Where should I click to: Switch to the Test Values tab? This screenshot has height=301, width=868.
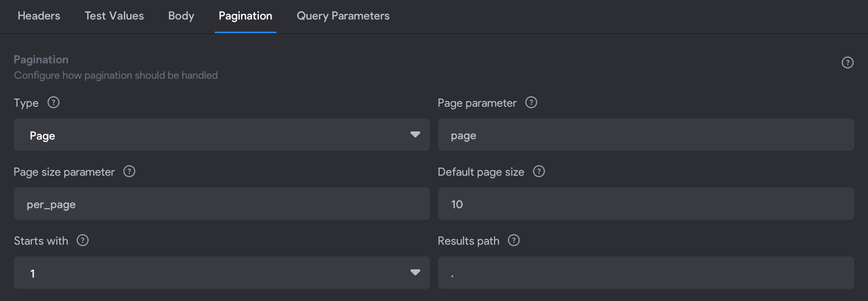point(114,16)
